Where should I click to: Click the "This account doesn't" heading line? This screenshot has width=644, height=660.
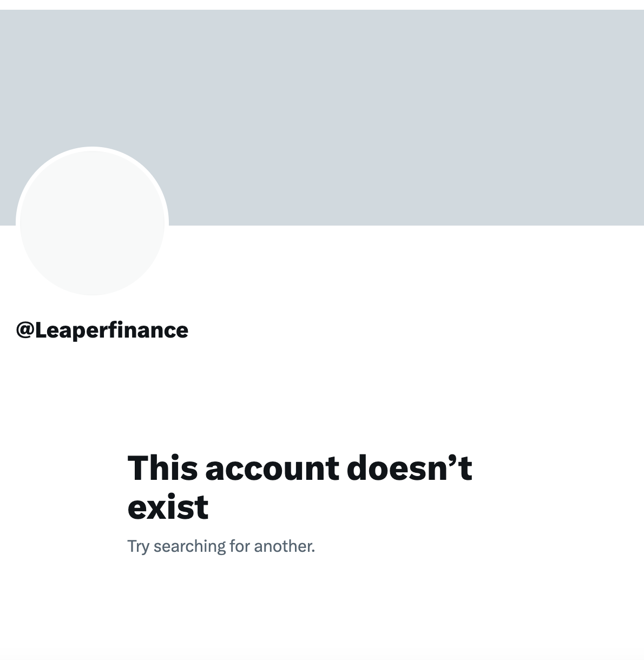click(x=299, y=467)
